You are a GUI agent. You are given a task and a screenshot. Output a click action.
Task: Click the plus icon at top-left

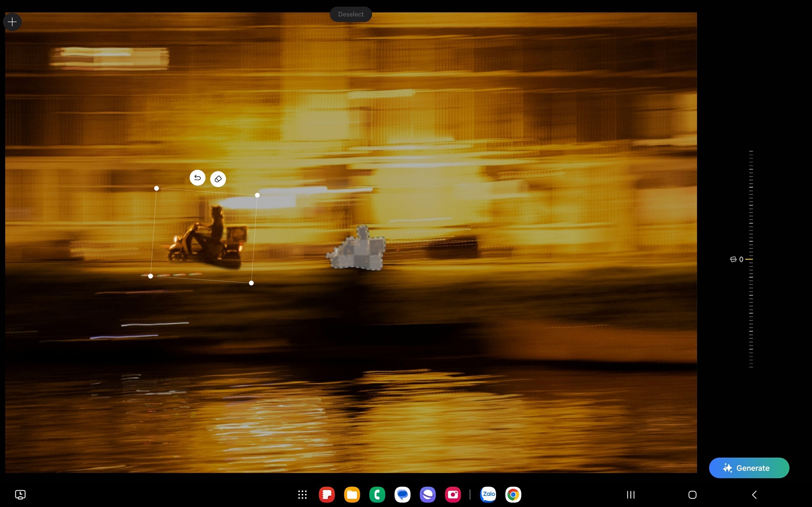click(12, 22)
